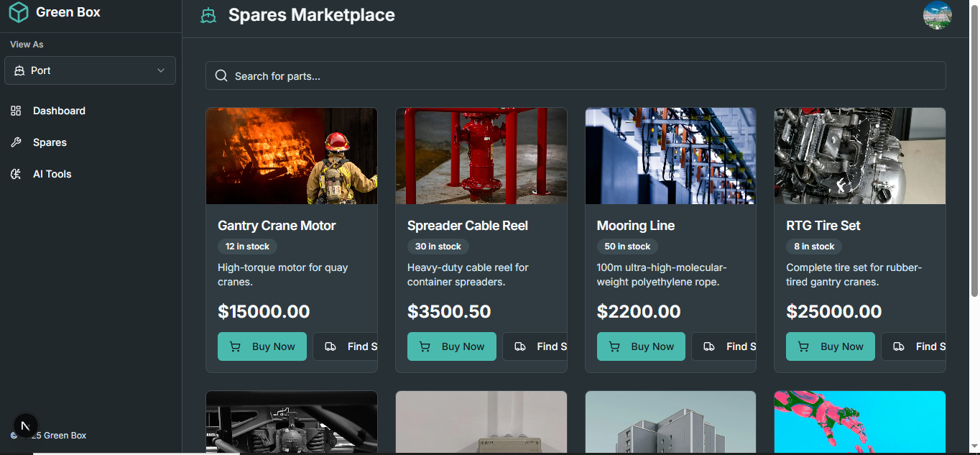Click the truck icon on Mooring Line card
Screen dimensions: 980x455
(709, 346)
